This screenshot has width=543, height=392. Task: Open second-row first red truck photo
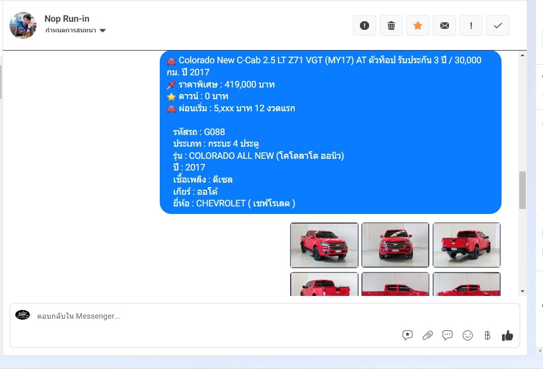click(x=324, y=284)
